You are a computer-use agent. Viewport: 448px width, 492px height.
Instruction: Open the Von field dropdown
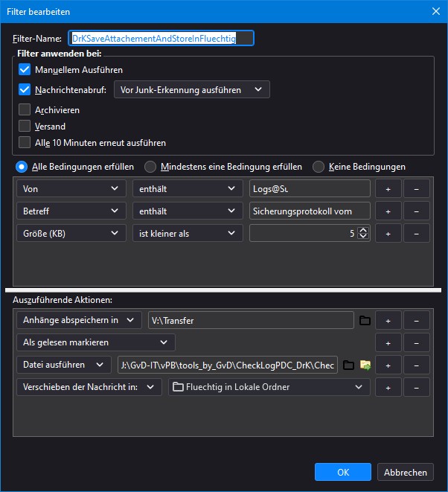(71, 188)
